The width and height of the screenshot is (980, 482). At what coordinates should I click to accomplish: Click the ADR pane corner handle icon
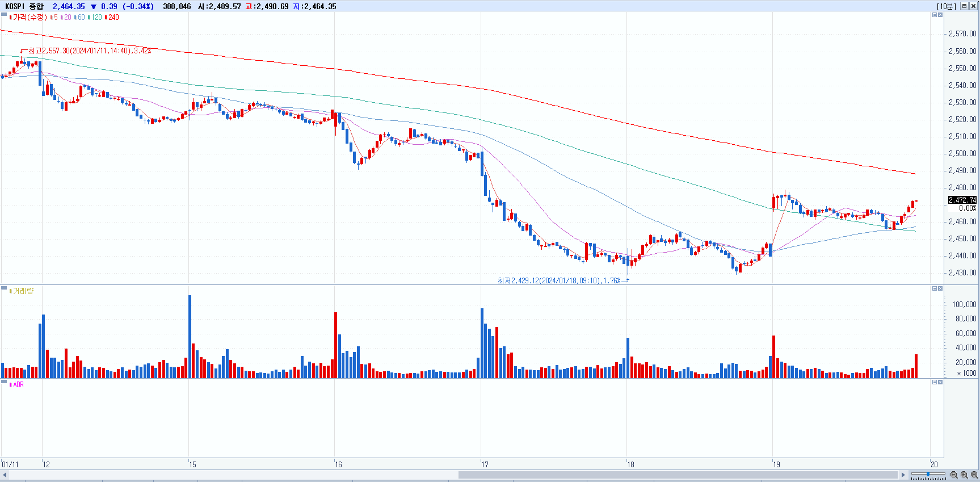(x=4, y=382)
